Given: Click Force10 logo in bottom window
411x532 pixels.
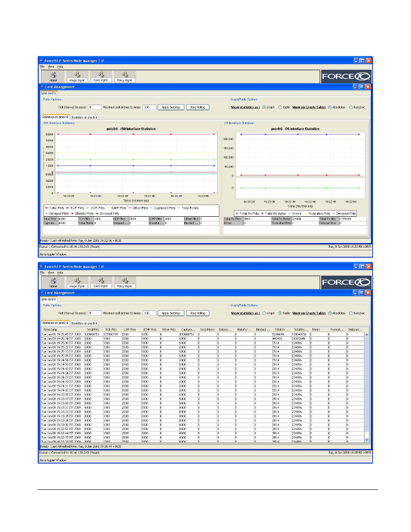Looking at the screenshot, I should pyautogui.click(x=346, y=282).
